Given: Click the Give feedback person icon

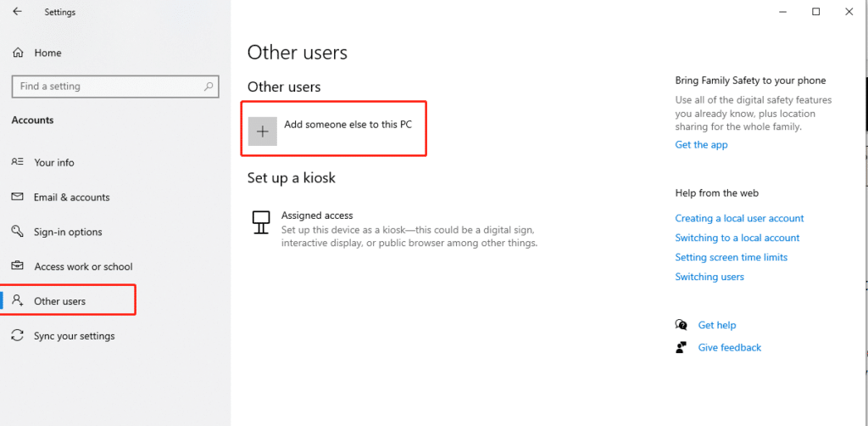Looking at the screenshot, I should (x=682, y=347).
